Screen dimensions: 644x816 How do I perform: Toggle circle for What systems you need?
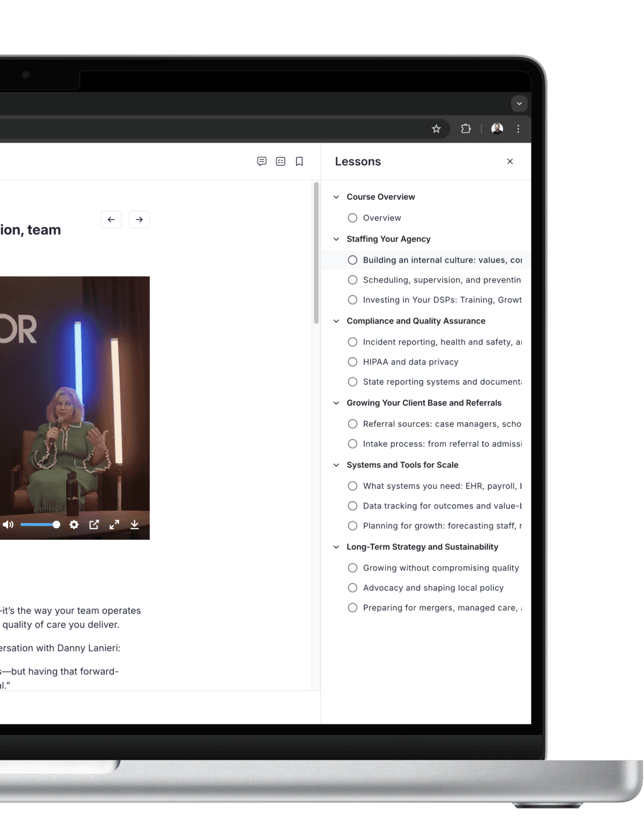click(x=352, y=486)
